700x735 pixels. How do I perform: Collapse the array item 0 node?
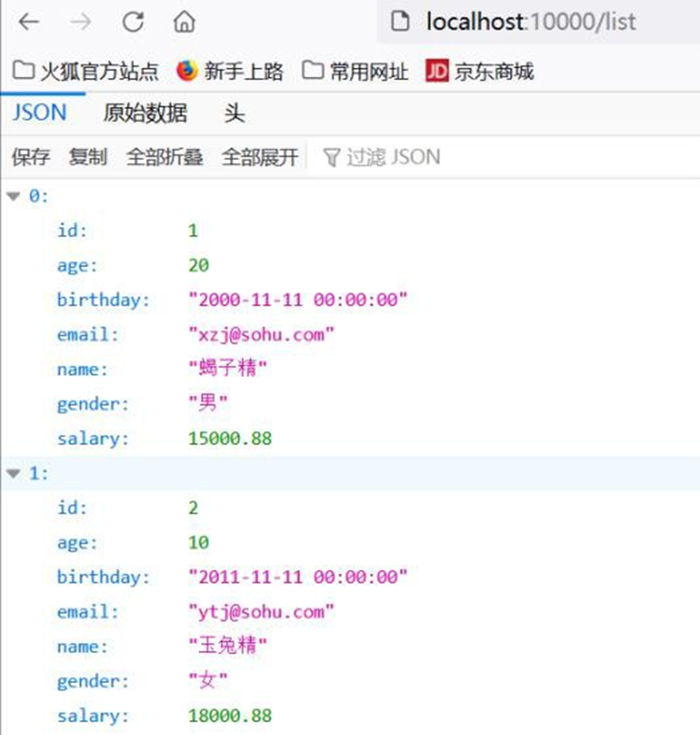coord(13,196)
